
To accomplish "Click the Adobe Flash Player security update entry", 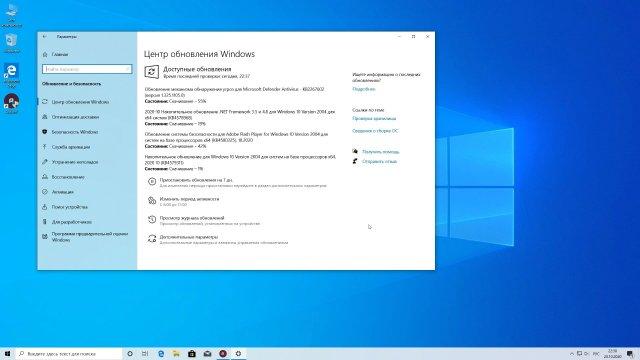I will point(236,140).
